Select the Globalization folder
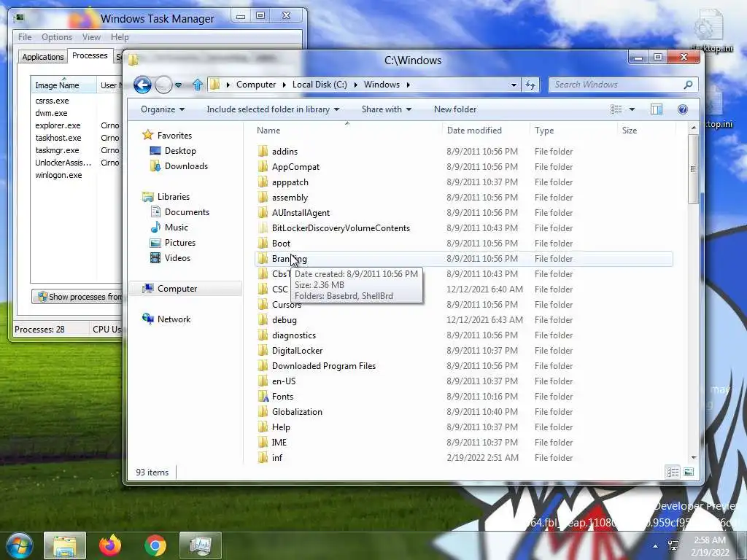Screen dimensions: 747x560 [297, 412]
